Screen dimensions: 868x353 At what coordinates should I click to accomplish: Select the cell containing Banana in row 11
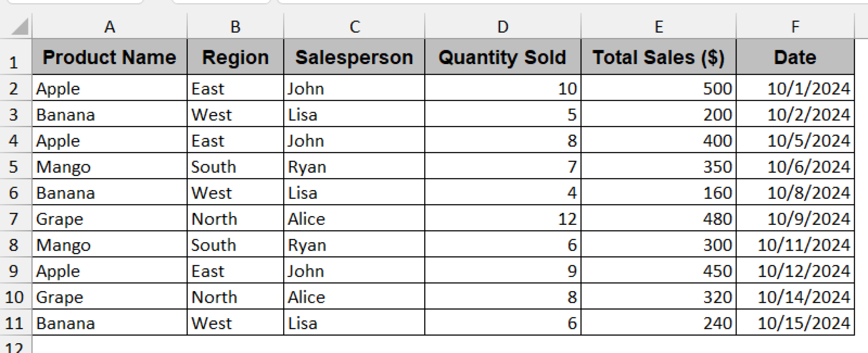(110, 322)
